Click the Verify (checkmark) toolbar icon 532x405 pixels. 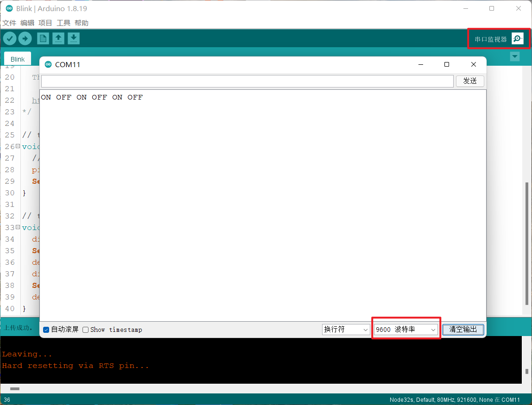(x=9, y=38)
